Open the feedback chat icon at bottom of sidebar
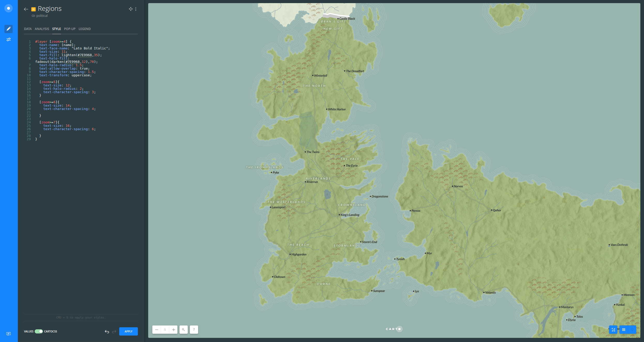Image resolution: width=644 pixels, height=342 pixels. [9, 334]
